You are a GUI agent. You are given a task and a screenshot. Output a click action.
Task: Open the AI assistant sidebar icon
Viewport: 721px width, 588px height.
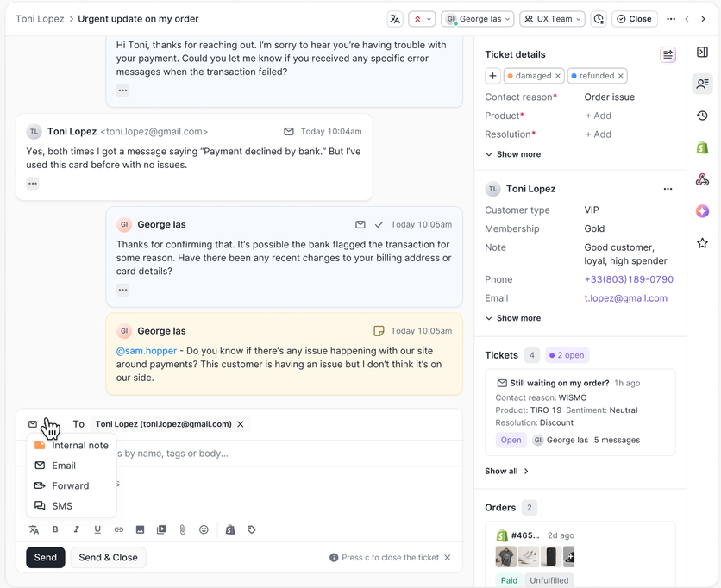tap(702, 211)
